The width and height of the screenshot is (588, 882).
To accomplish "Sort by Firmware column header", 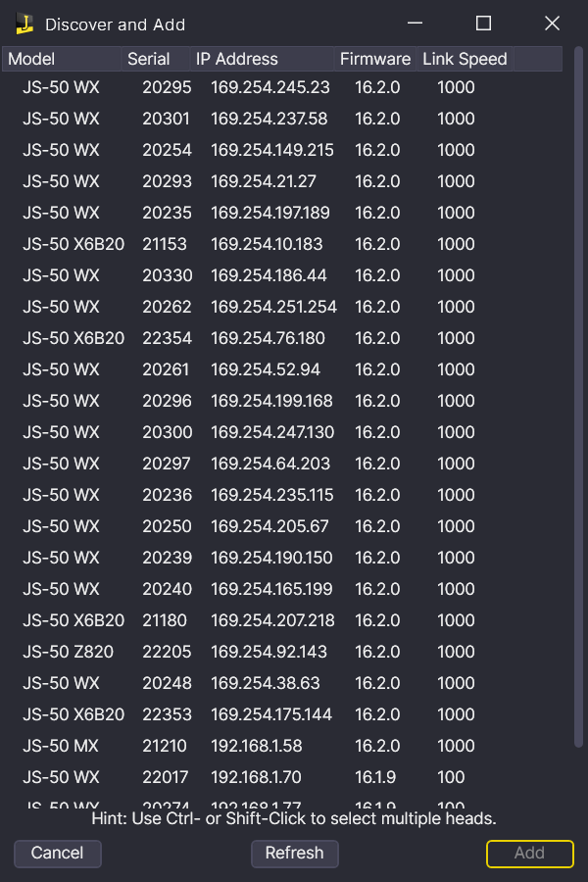I will point(375,59).
